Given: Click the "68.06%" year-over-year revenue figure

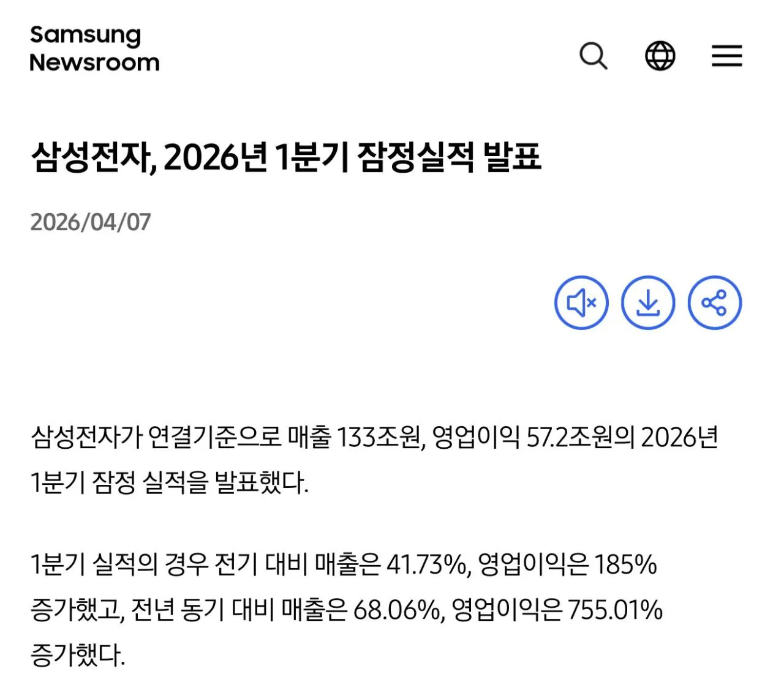Looking at the screenshot, I should tap(397, 610).
